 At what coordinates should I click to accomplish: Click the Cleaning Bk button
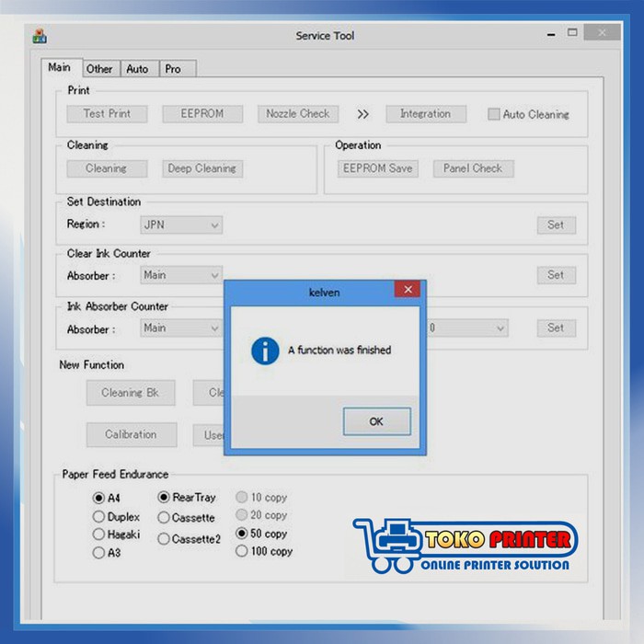(131, 393)
